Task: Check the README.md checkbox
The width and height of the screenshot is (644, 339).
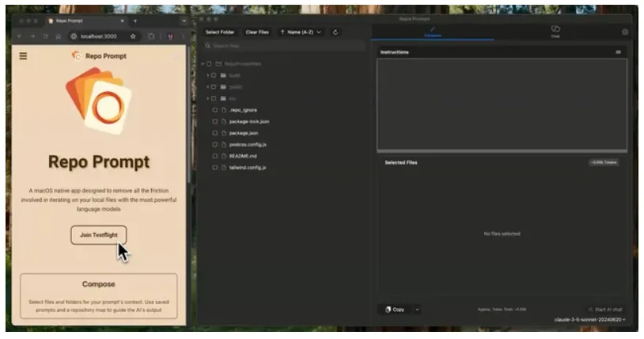Action: (215, 156)
